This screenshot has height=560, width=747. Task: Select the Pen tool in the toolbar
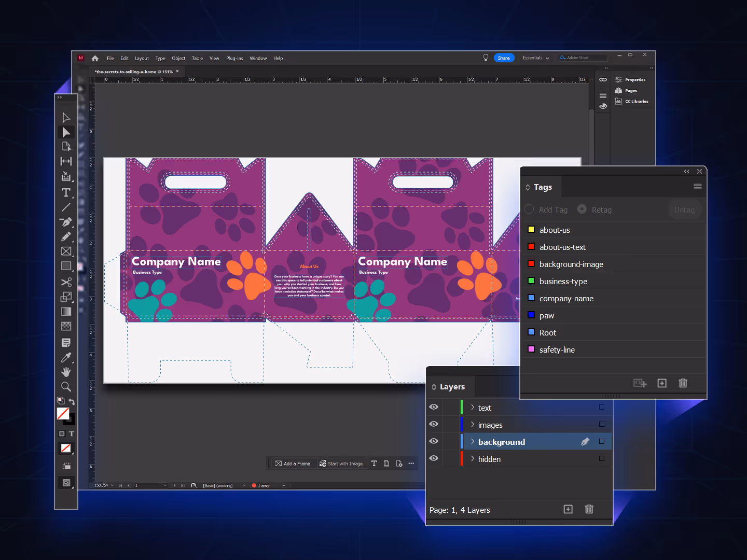(x=66, y=222)
